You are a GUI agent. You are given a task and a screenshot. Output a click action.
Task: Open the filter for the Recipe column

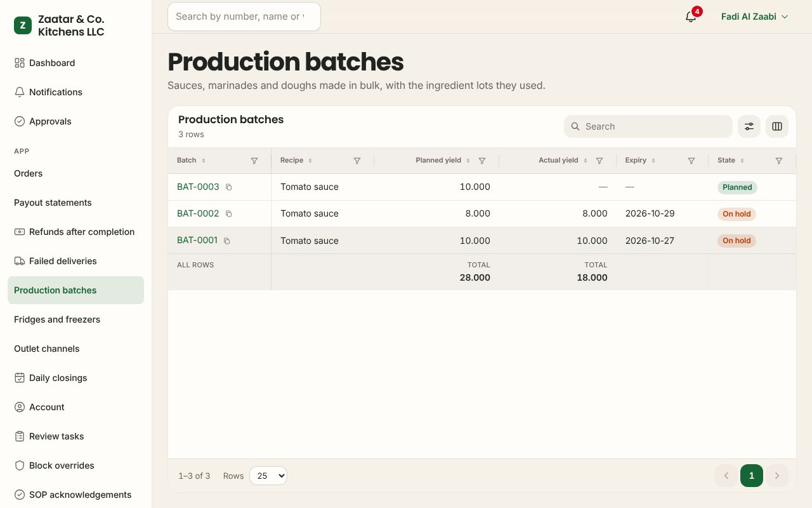(357, 161)
